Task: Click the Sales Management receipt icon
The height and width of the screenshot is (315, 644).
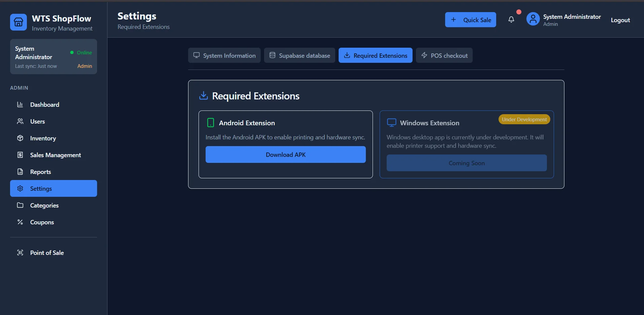Action: (x=20, y=155)
